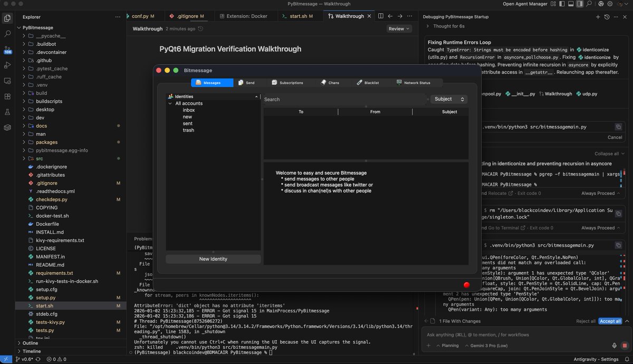Click the notifications bell in status bar
Screen dimensions: 633x364
click(x=626, y=359)
